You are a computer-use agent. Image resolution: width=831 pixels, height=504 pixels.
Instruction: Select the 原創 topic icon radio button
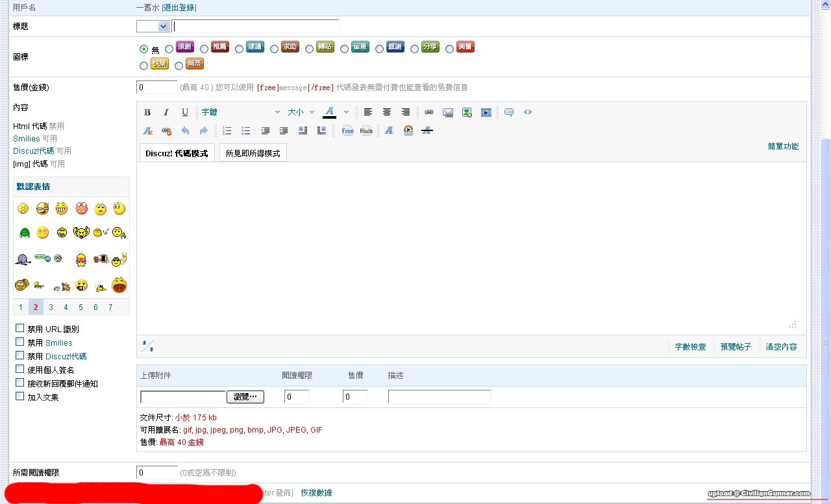169,49
